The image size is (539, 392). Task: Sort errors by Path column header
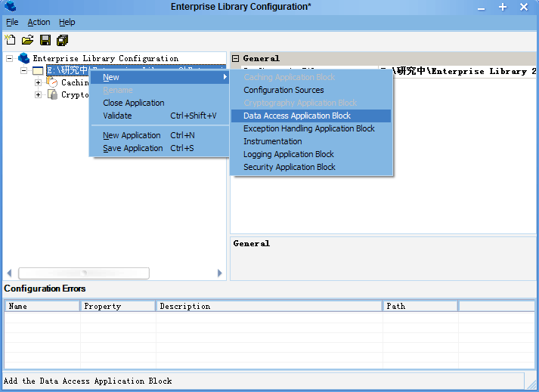point(420,306)
